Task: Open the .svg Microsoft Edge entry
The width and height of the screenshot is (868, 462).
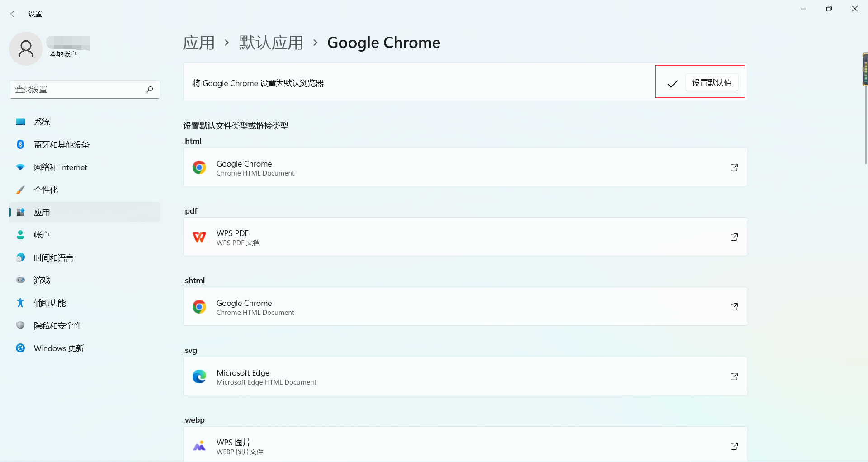Action: pyautogui.click(x=465, y=376)
